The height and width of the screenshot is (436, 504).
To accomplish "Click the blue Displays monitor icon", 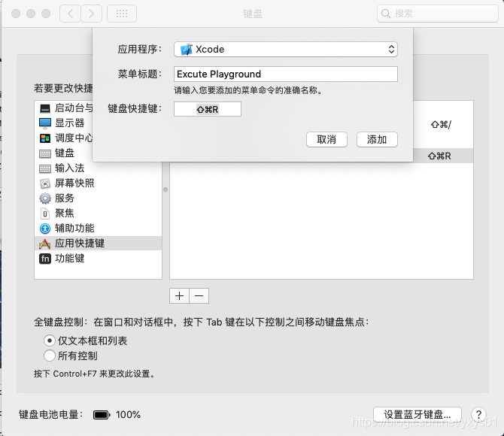I will [45, 123].
